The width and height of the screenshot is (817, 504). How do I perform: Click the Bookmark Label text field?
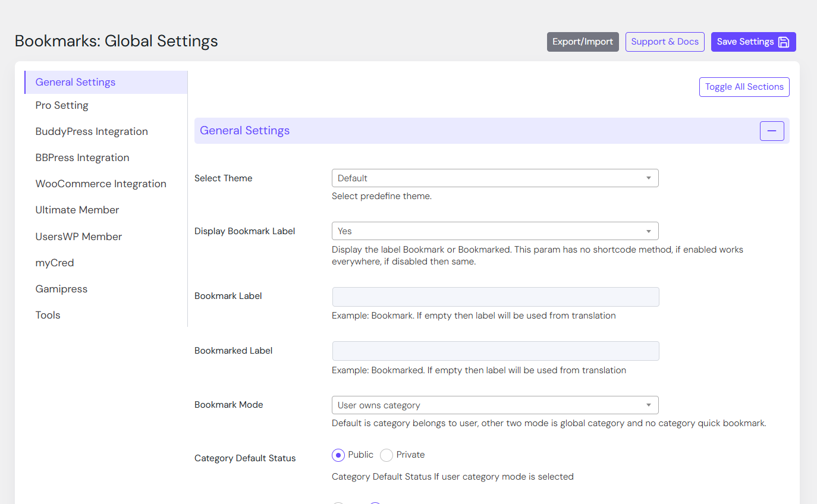(x=495, y=297)
